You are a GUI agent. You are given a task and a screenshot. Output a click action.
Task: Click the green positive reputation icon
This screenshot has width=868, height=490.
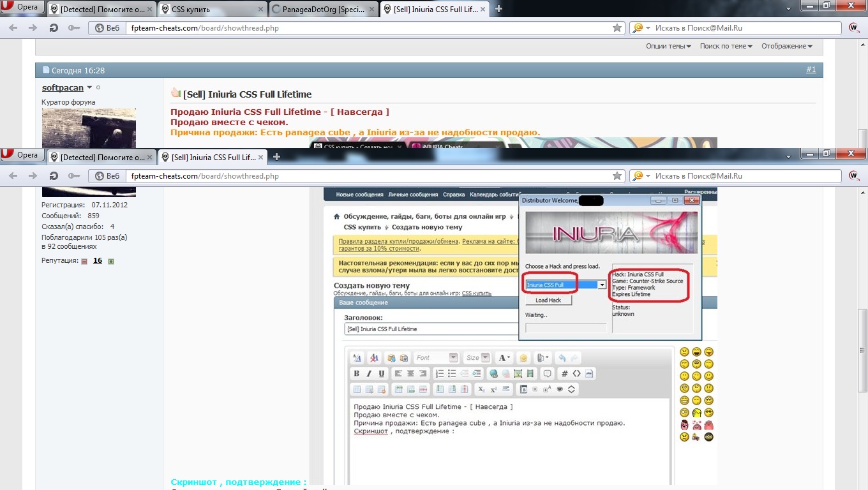point(111,261)
